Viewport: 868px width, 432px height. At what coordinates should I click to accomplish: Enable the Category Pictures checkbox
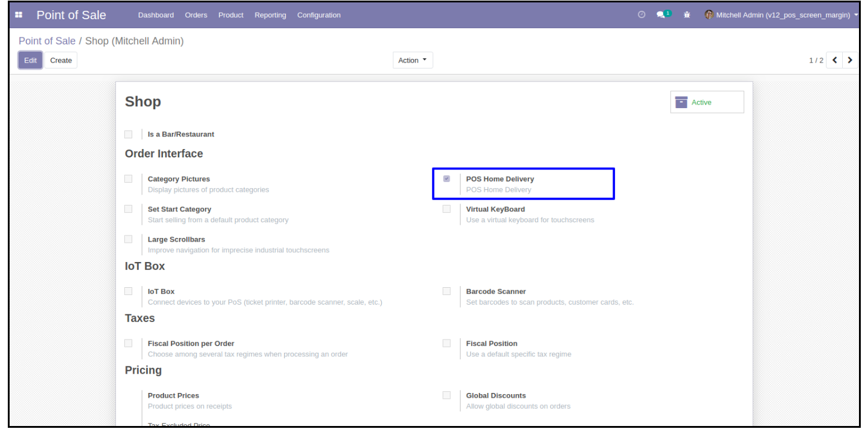(x=129, y=179)
